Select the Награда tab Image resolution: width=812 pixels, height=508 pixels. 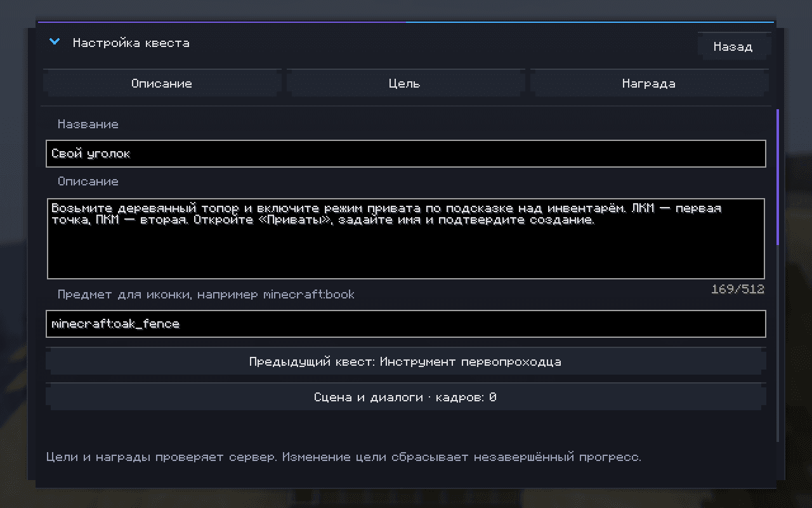pos(648,83)
